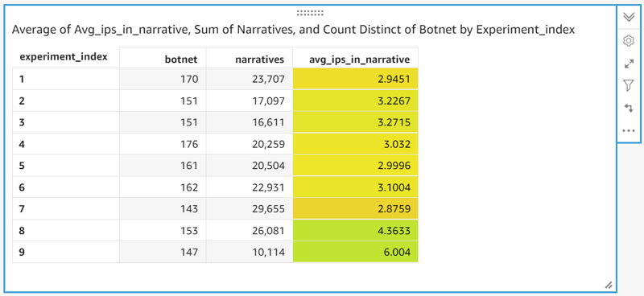Viewport: 644px width, 296px height.
Task: Click the botnet column header
Action: pyautogui.click(x=181, y=60)
